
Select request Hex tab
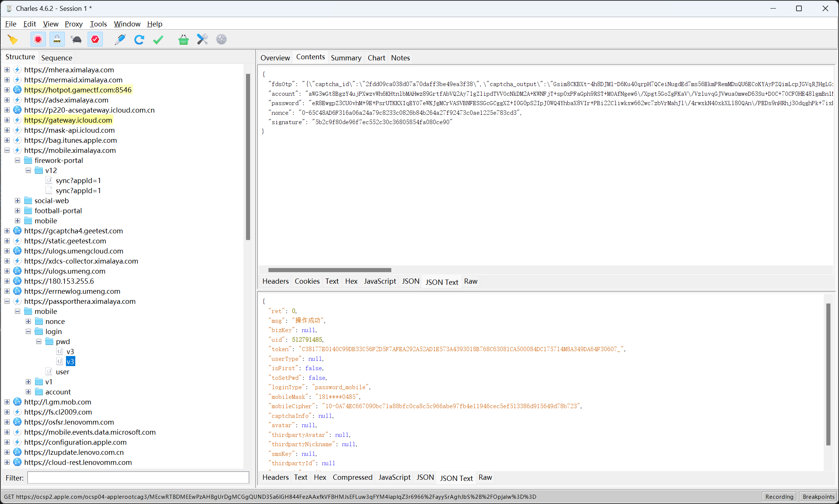point(351,281)
